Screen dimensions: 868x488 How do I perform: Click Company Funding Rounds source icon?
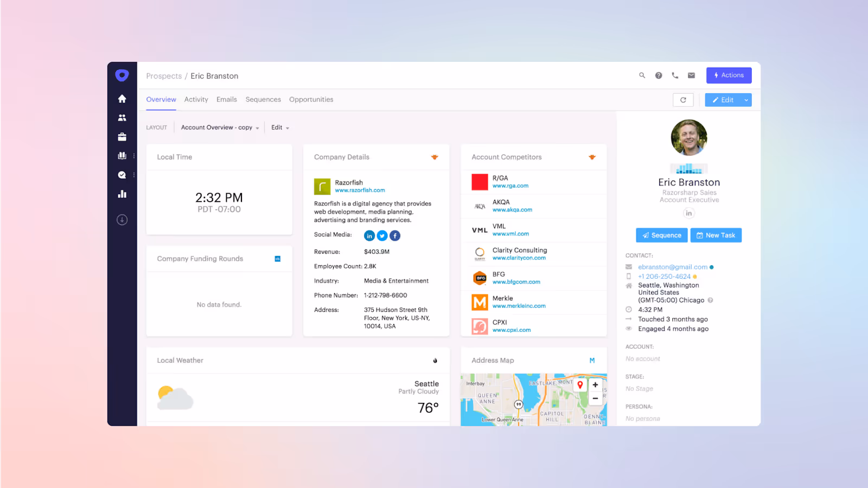[277, 259]
